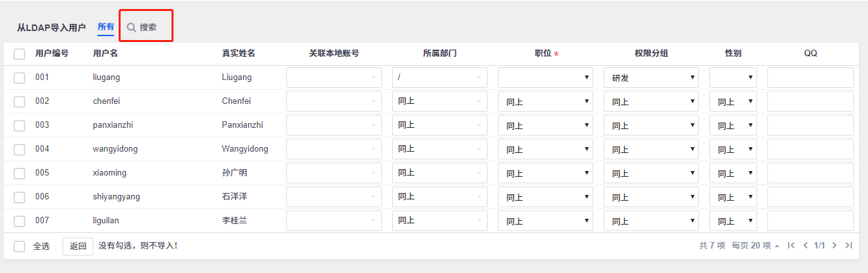Screen dimensions: 868x273
Task: Go to the previous page
Action: click(805, 245)
